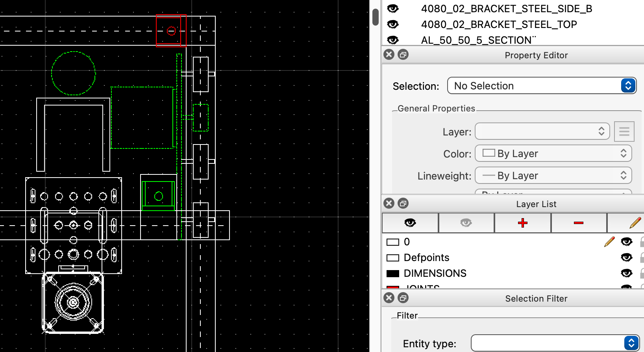Click the DIMENSIONS layer black color swatch
Viewport: 644px width, 352px height.
393,274
